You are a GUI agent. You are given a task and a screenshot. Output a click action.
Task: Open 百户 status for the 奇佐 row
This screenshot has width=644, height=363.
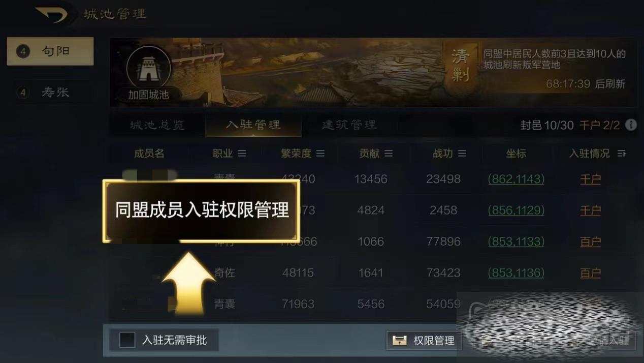tap(590, 273)
